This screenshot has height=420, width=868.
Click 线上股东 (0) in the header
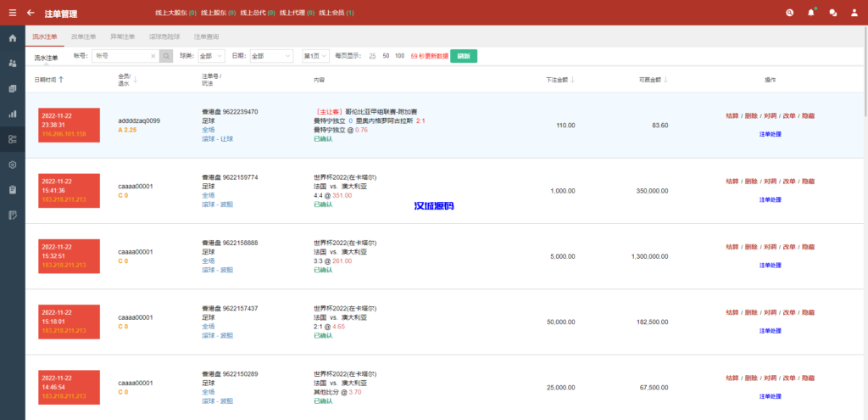click(218, 13)
